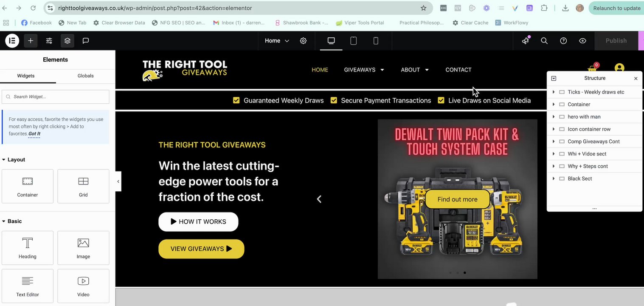The height and width of the screenshot is (306, 644).
Task: Bookmark page with the star icon
Action: pyautogui.click(x=423, y=8)
